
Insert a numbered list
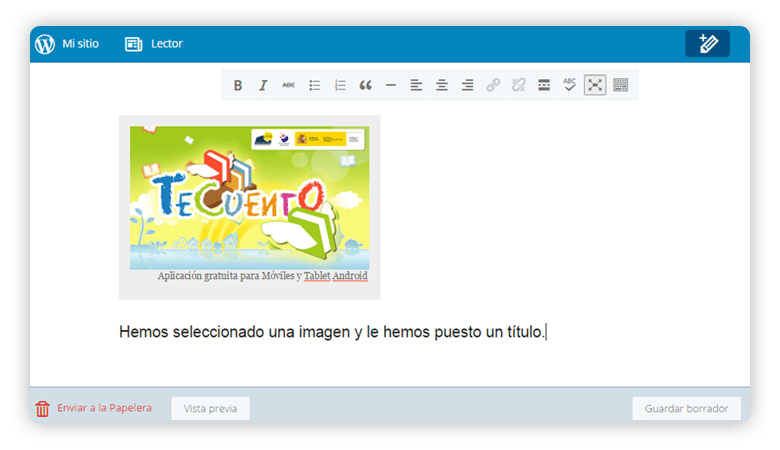pos(340,86)
